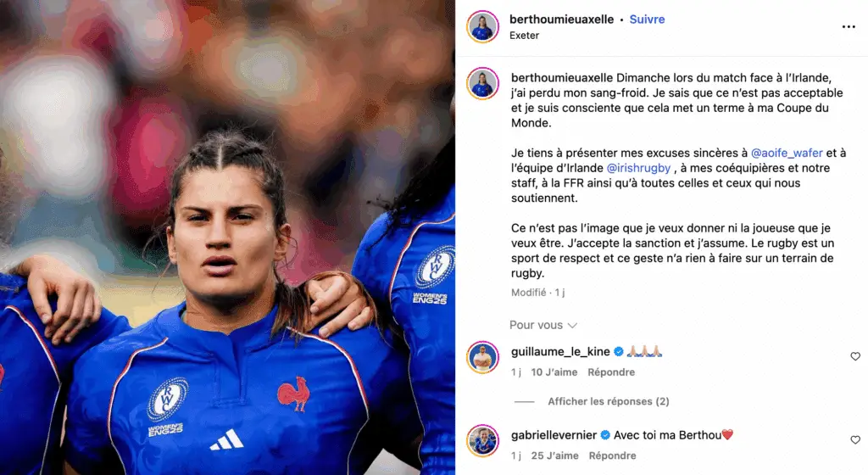The height and width of the screenshot is (475, 868).
Task: Open gabriellevernier's profile picture
Action: (x=482, y=441)
